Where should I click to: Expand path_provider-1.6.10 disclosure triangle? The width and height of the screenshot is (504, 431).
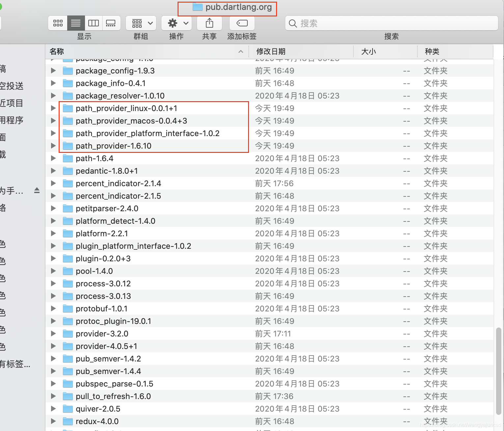[53, 146]
